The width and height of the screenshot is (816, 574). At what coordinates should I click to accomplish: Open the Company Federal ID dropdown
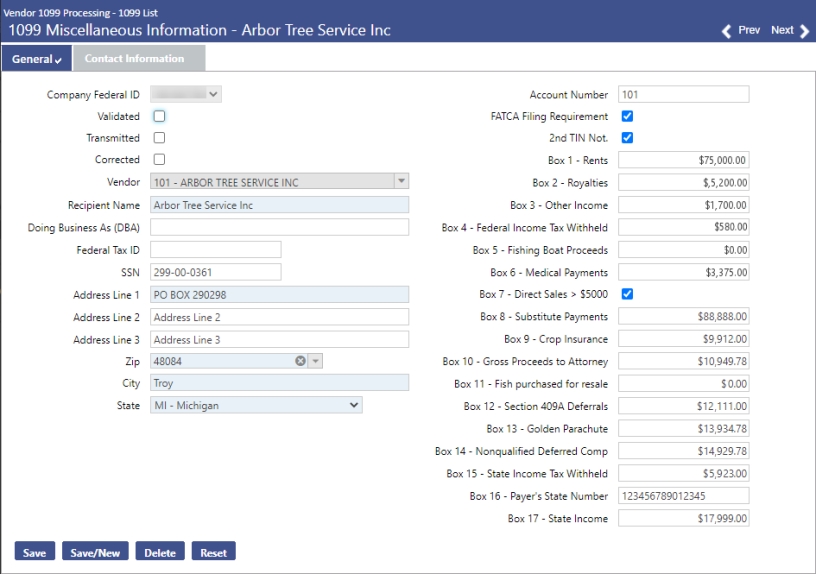(x=186, y=94)
